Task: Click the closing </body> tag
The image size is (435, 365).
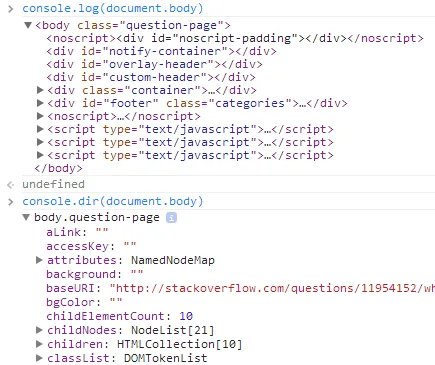Action: 58,168
